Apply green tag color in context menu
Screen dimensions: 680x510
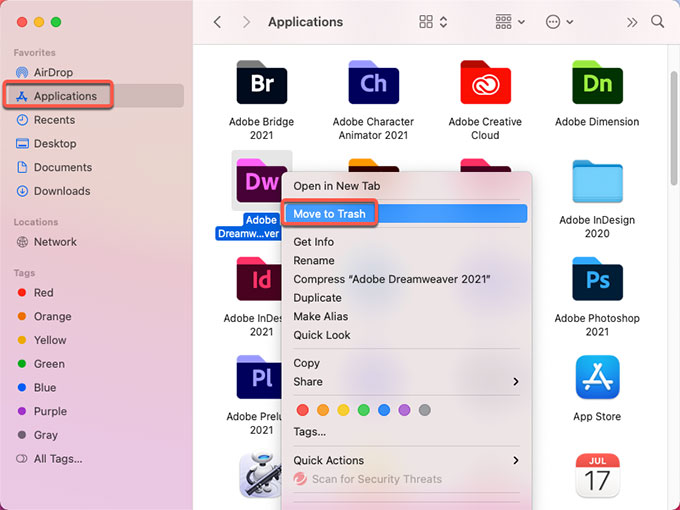364,410
